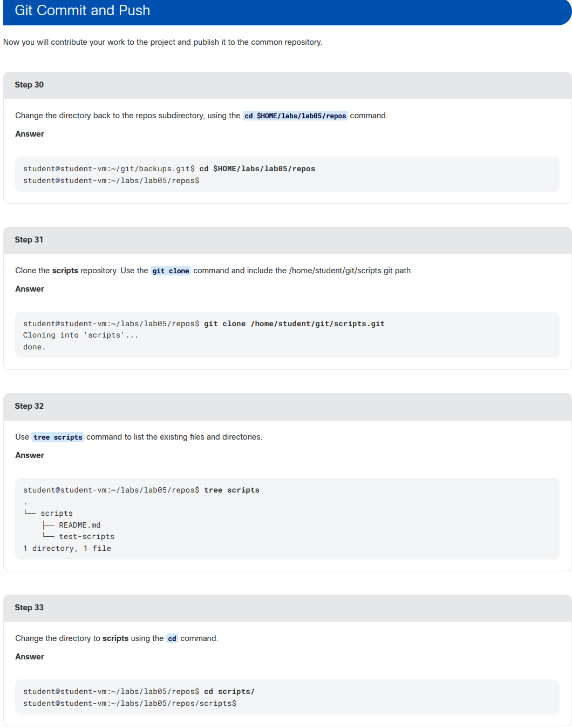Viewport: 572px width, 728px height.
Task: Click the test-scripts entry in tree output
Action: (x=87, y=536)
